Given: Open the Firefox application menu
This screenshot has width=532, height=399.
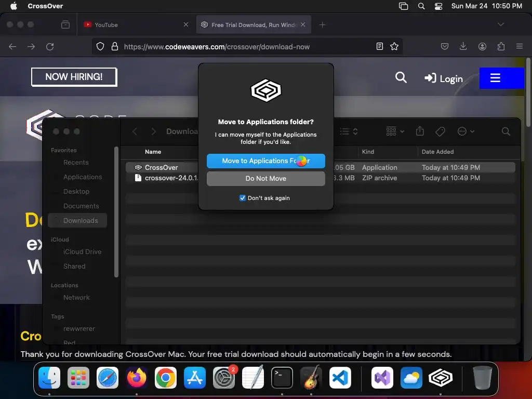Looking at the screenshot, I should point(520,46).
